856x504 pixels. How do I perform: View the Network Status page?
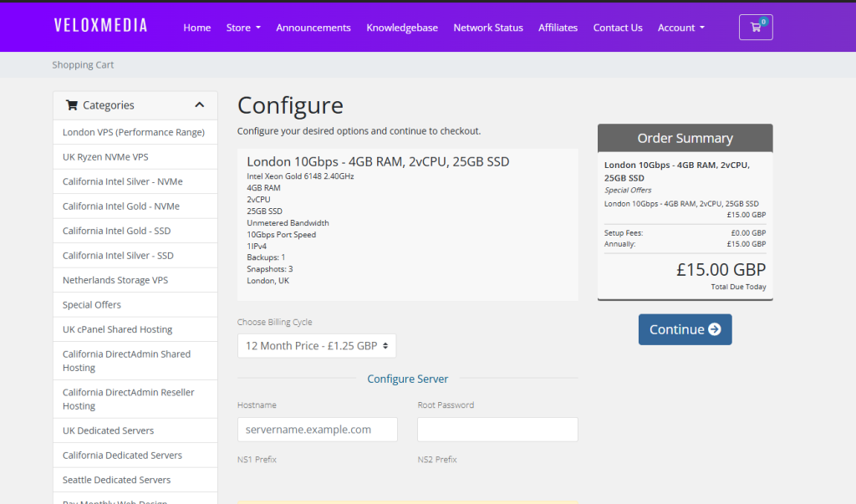pos(488,28)
